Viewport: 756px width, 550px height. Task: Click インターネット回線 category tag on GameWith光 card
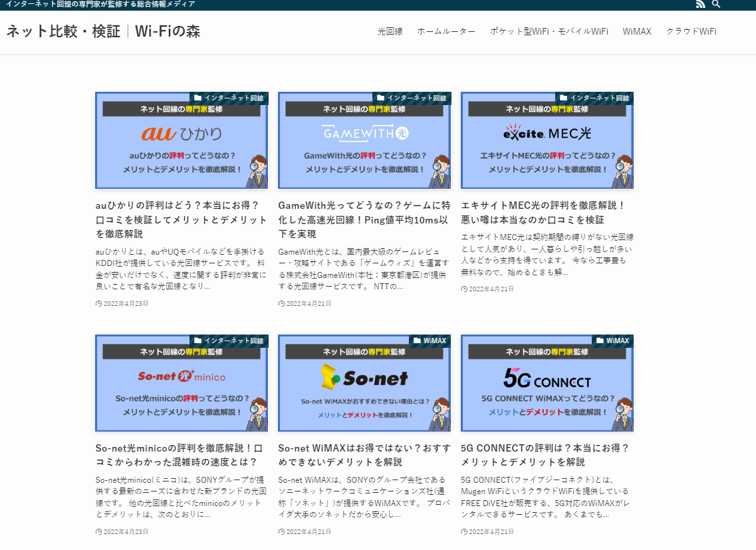point(412,98)
